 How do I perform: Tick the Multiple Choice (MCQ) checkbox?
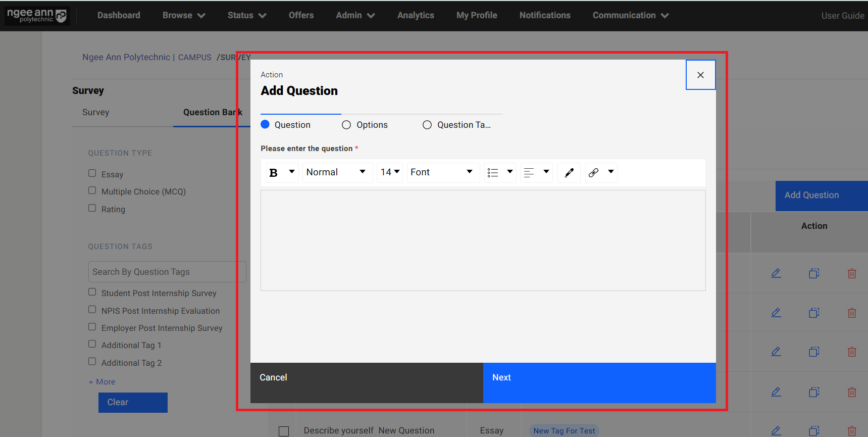tap(92, 190)
